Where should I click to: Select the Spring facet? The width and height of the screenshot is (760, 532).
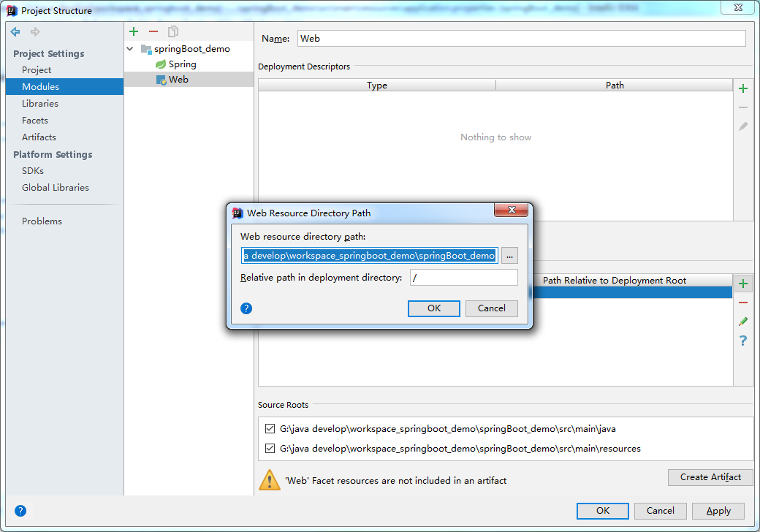pyautogui.click(x=182, y=64)
